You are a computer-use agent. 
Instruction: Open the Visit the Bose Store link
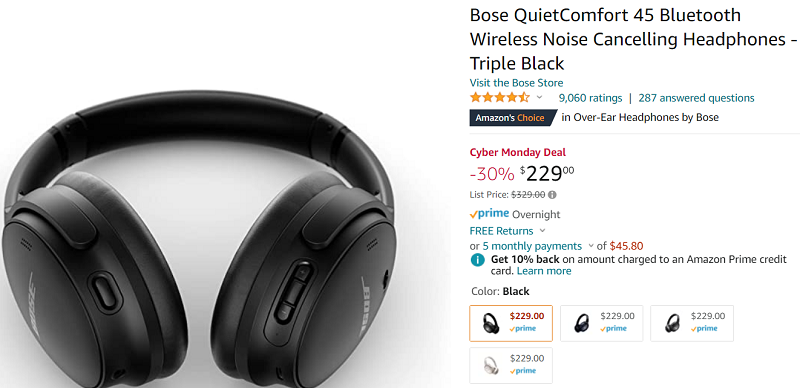click(x=516, y=83)
